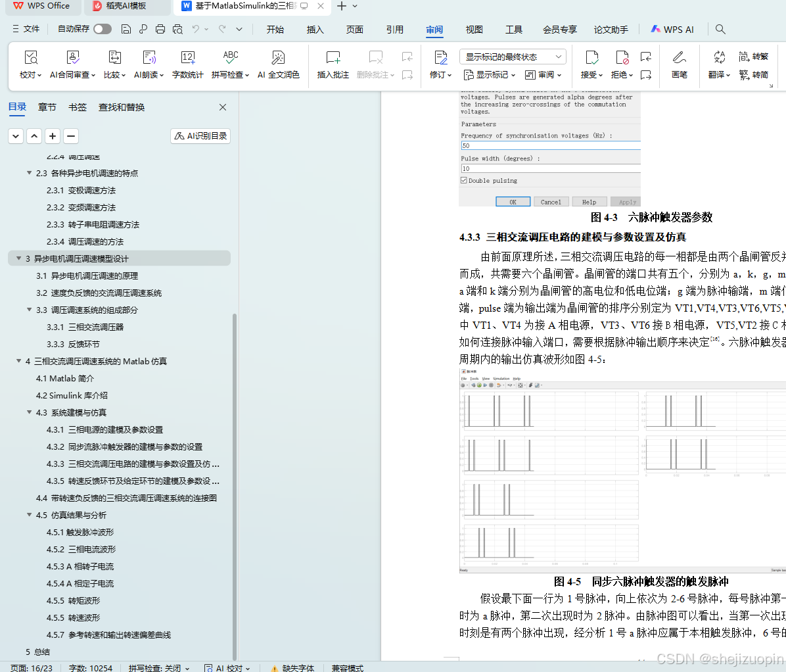Open the 开始 ribbon tab
The image size is (786, 672).
pos(275,30)
